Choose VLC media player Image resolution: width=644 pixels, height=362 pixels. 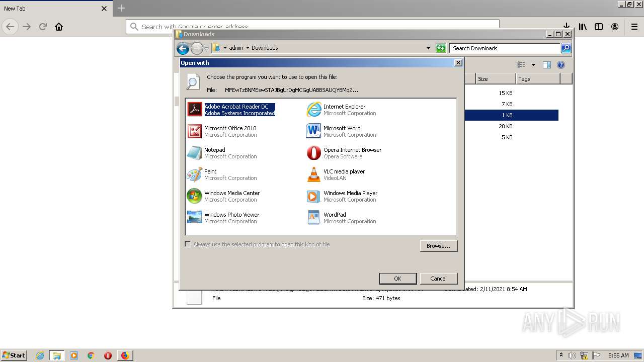click(336, 174)
